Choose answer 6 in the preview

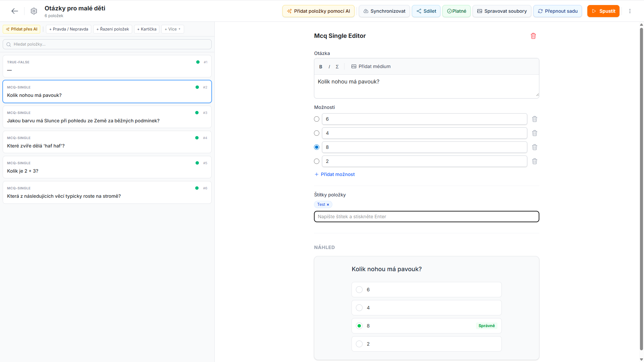coord(426,290)
